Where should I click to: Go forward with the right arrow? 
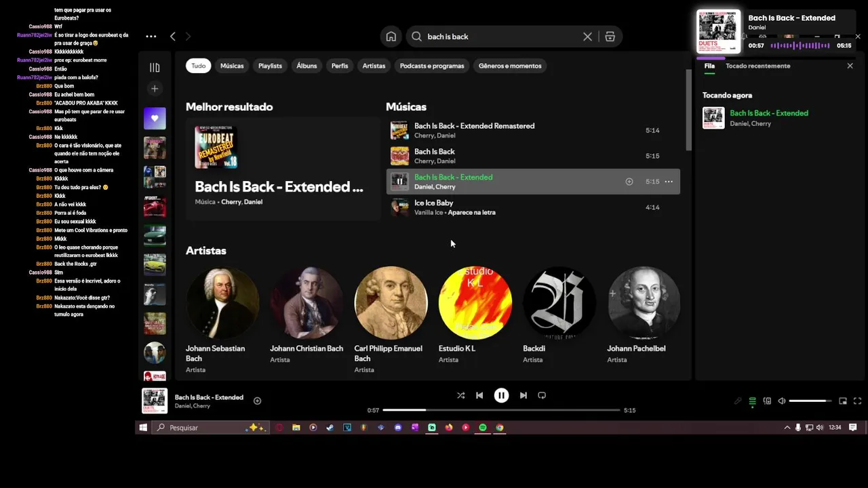[189, 37]
